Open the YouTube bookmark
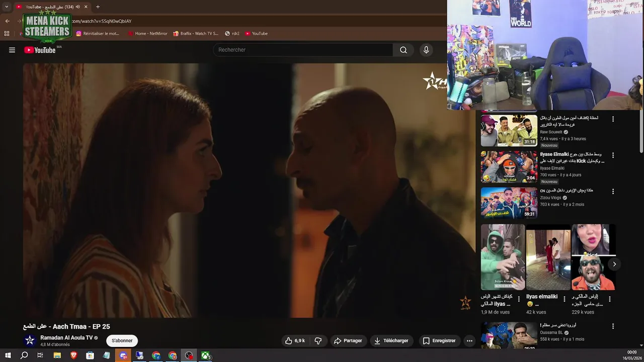Viewport: 644px width, 362px height. [x=256, y=34]
